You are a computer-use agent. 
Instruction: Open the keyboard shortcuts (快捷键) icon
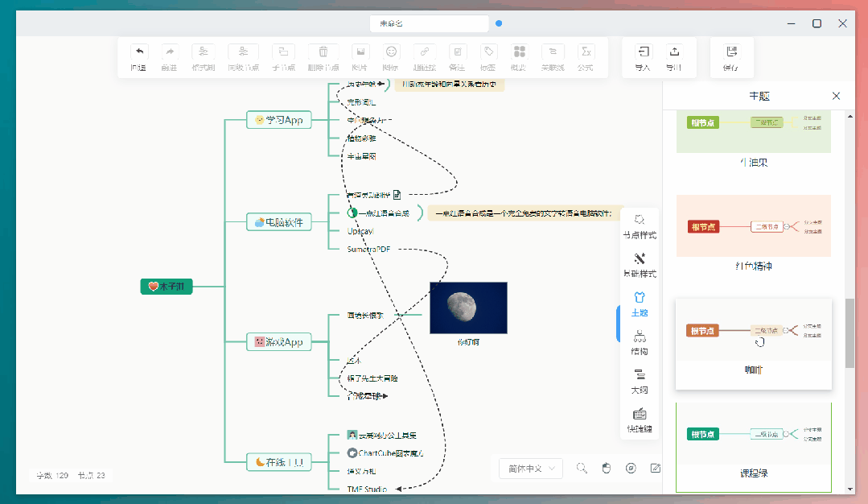point(640,415)
